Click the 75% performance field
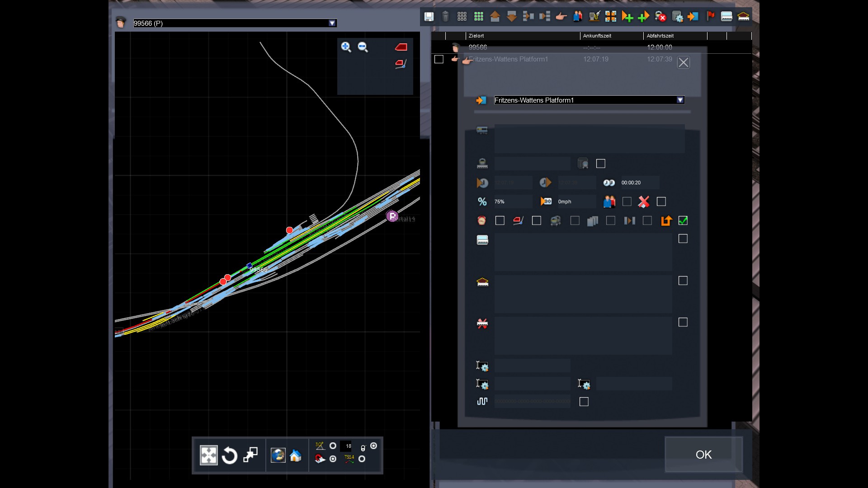The width and height of the screenshot is (868, 488). click(513, 202)
